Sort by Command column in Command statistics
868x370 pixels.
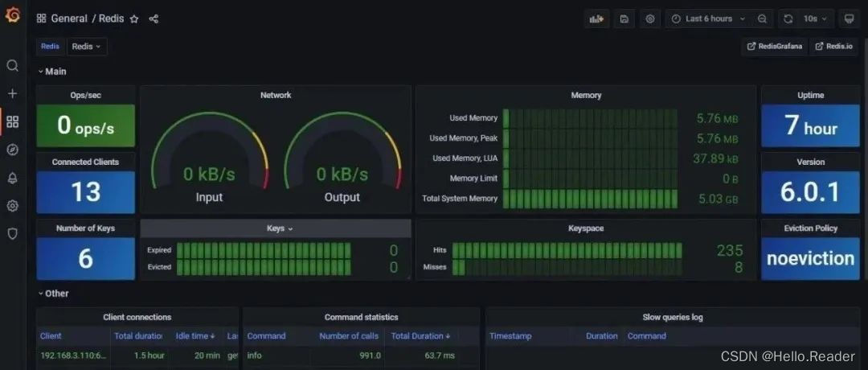266,335
